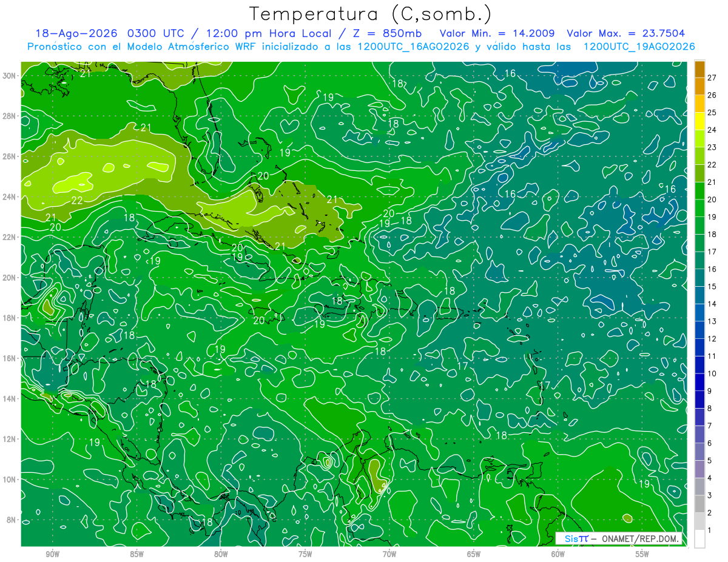Click the "SisTT – ONAMET/REP.DOM." credit box

click(619, 538)
